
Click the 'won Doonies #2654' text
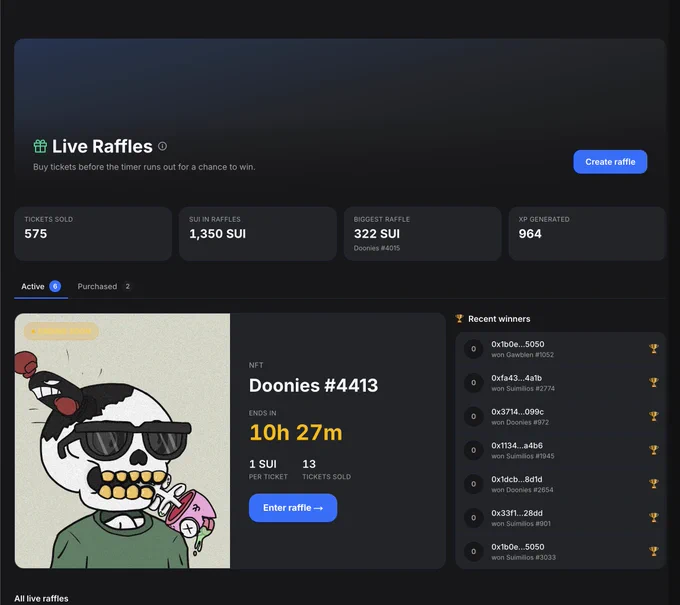(x=522, y=490)
